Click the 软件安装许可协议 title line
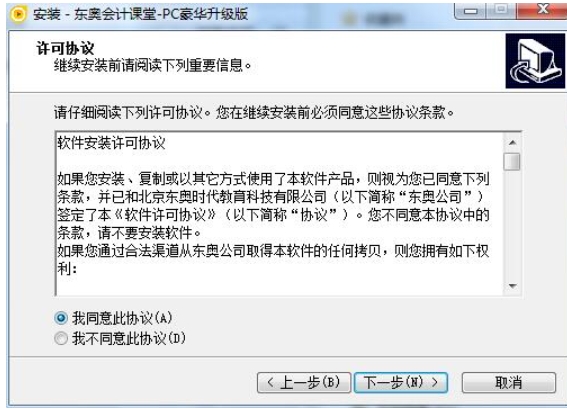 click(x=111, y=143)
